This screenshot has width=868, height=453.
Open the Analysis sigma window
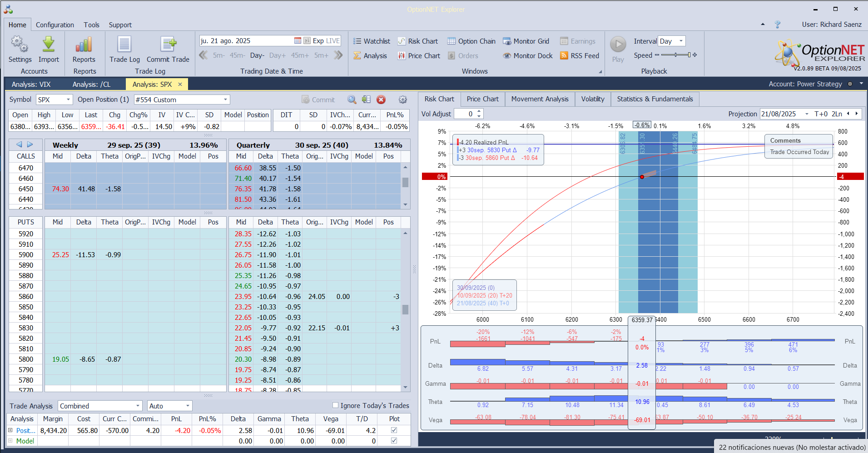[x=370, y=55]
